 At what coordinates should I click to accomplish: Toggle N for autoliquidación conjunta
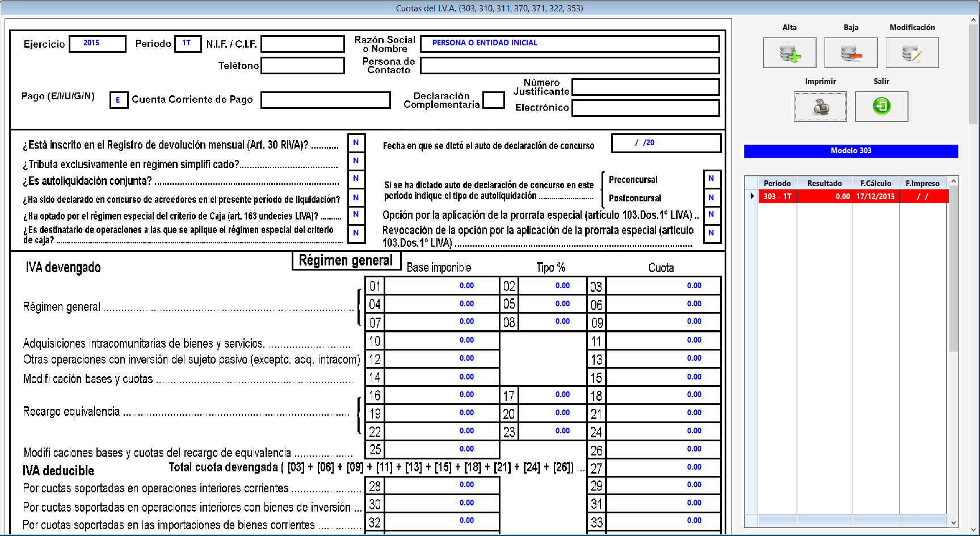tap(356, 179)
